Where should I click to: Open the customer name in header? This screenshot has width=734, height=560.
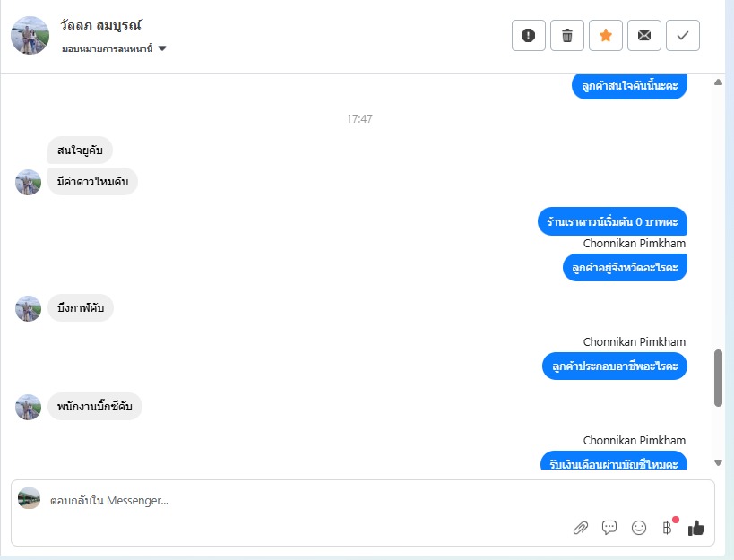click(100, 25)
